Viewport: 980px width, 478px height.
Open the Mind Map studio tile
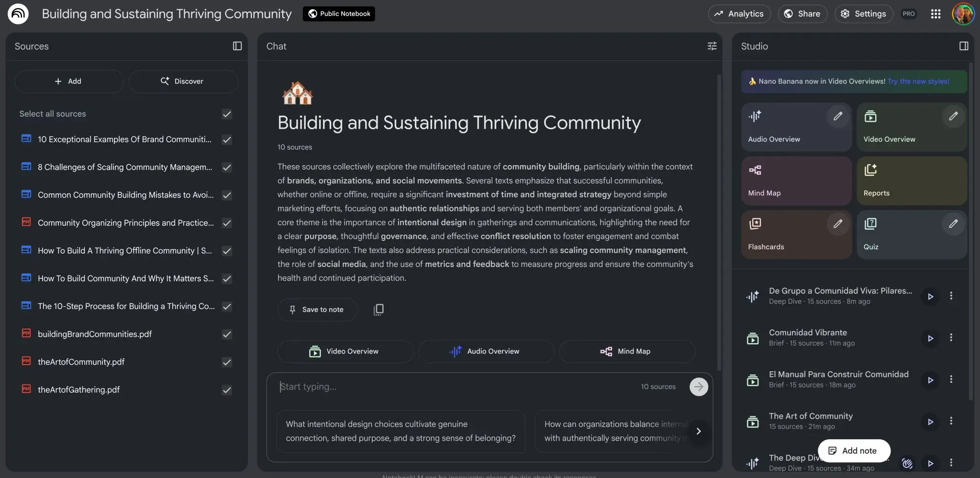[796, 181]
